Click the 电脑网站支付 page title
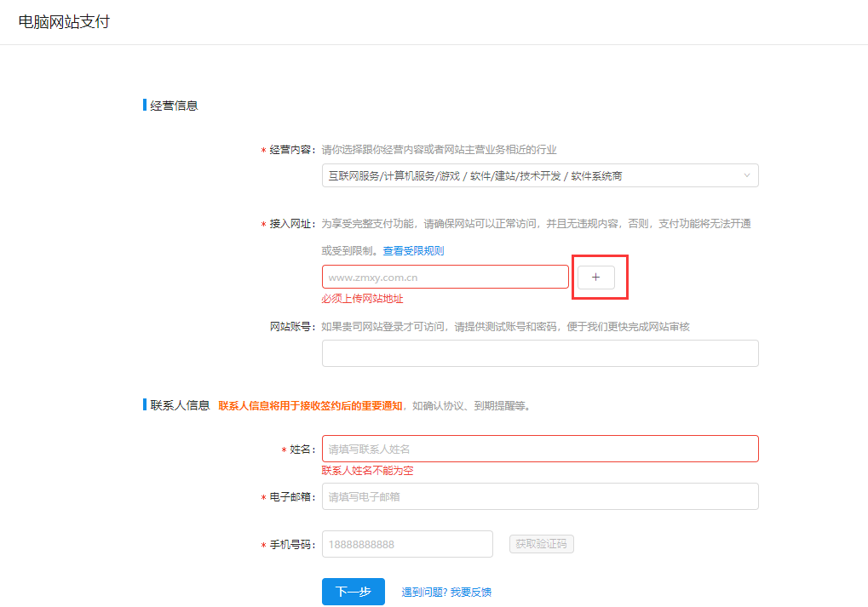 (64, 21)
